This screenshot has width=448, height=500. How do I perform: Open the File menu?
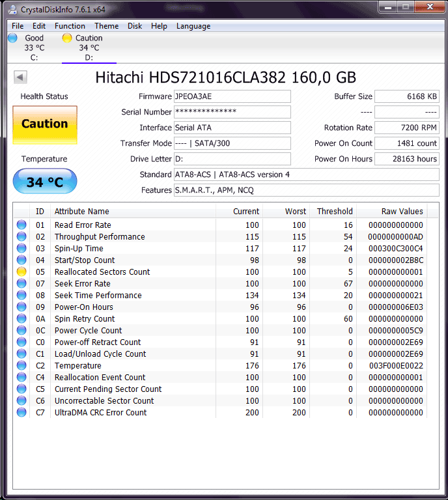[x=18, y=26]
